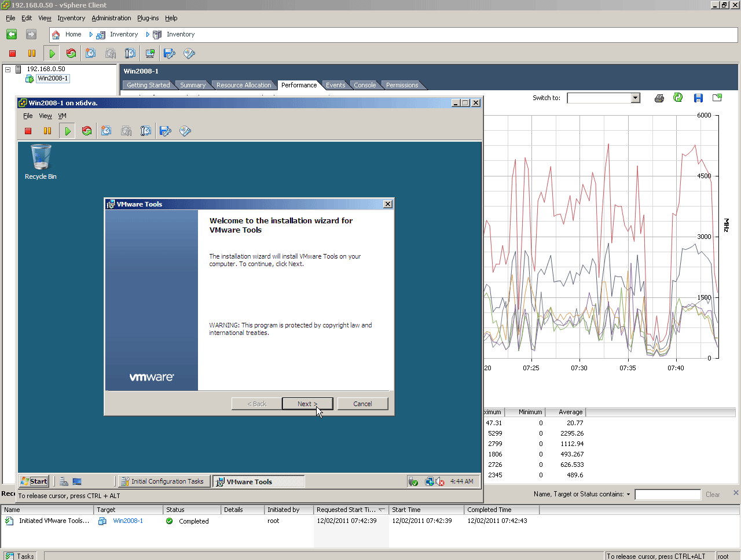Image resolution: width=741 pixels, height=560 pixels.
Task: Click the stop icon in console window toolbar
Action: 28,131
